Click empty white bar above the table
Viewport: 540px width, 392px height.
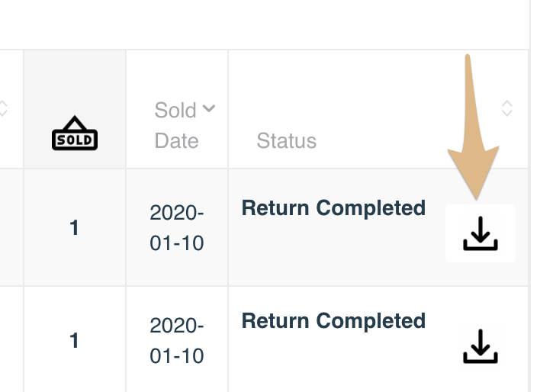pos(264,24)
